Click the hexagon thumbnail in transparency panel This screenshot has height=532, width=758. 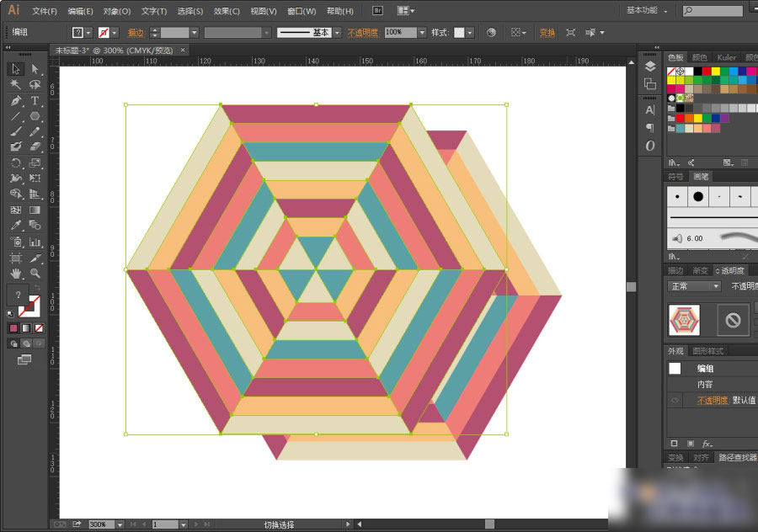[x=684, y=320]
